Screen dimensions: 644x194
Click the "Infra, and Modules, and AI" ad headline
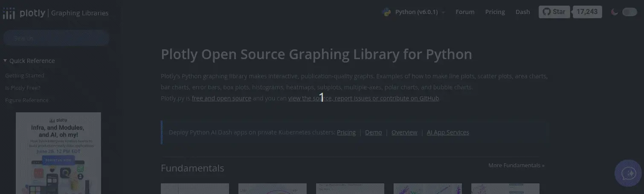coord(58,131)
